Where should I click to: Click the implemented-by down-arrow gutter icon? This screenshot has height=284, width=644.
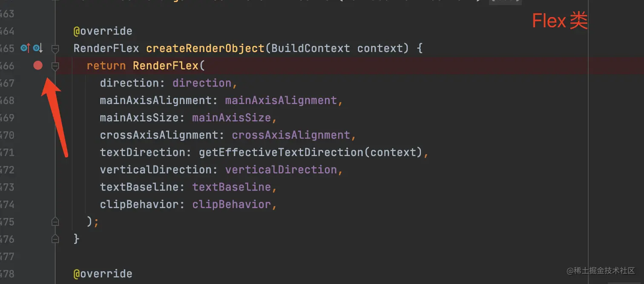[38, 48]
